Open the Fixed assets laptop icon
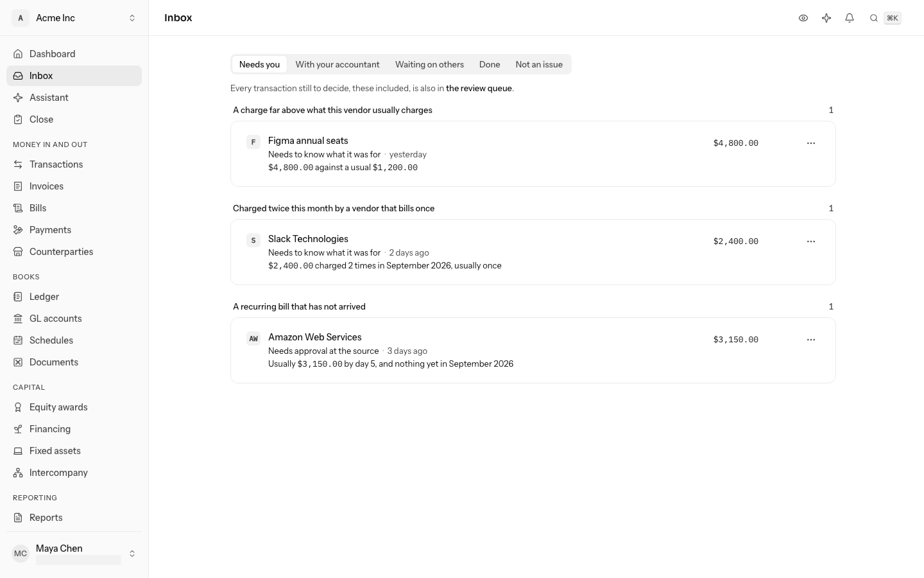 (18, 451)
